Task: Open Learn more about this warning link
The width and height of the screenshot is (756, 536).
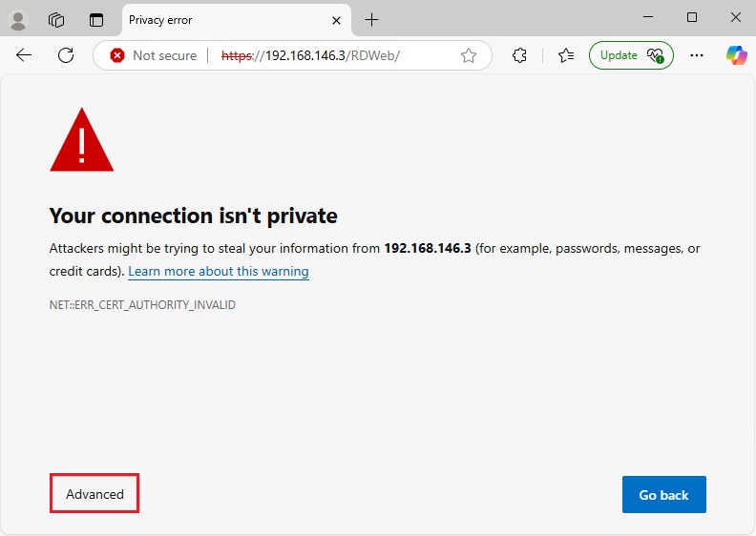Action: click(219, 272)
